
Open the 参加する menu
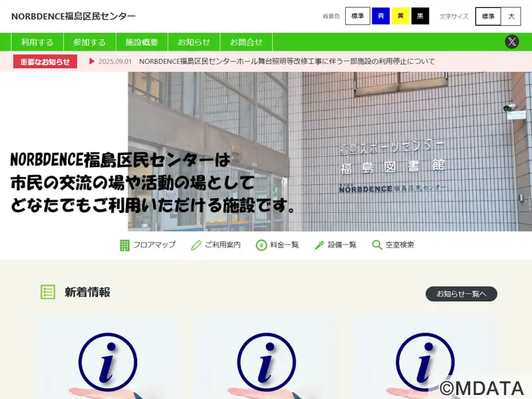pyautogui.click(x=90, y=42)
